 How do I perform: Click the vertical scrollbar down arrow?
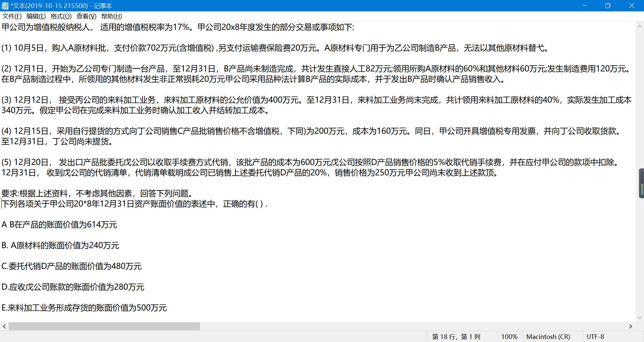point(640,318)
